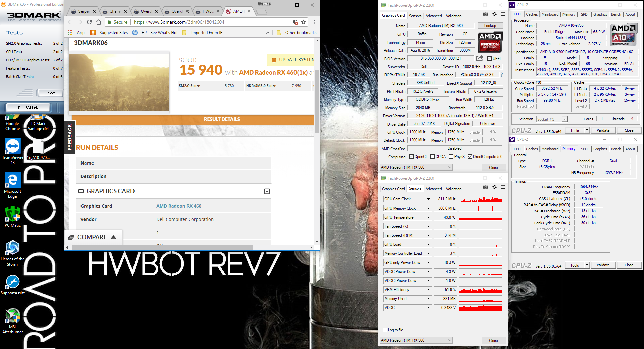Click Lookup button in GPU-Z
The height and width of the screenshot is (349, 644).
490,26
